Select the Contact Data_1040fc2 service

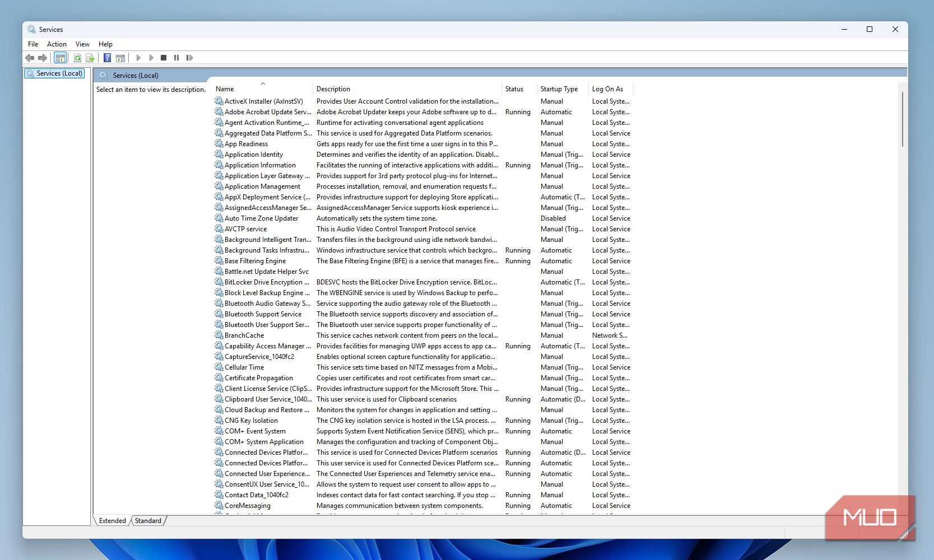pyautogui.click(x=423, y=495)
